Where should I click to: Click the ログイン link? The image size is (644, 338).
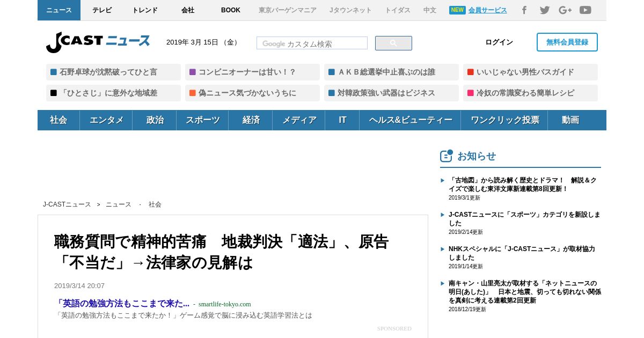coord(499,42)
